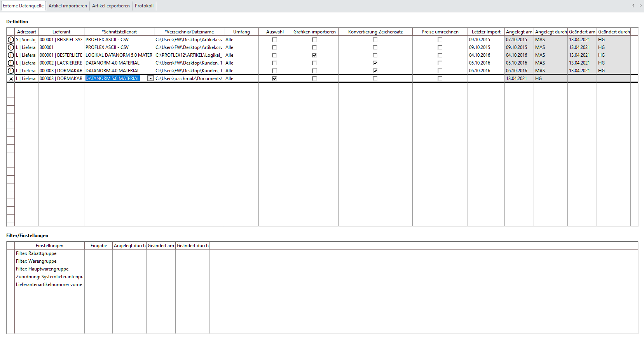The width and height of the screenshot is (644, 349).
Task: Uncheck Auswahl in the DATANORM 5.0 row
Action: (274, 79)
